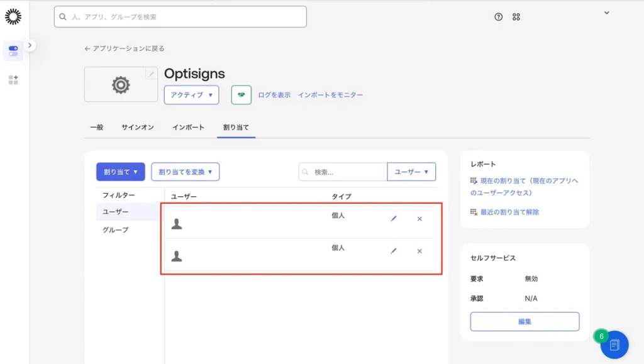Remove second user with X icon
The width and height of the screenshot is (644, 364).
point(419,251)
